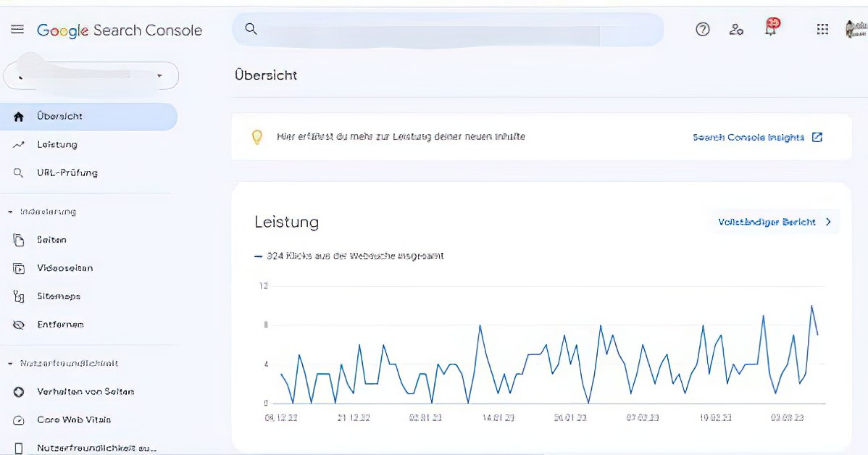This screenshot has width=868, height=455.
Task: Collapse the Nutzerfreundlichkeit section
Action: [70, 363]
